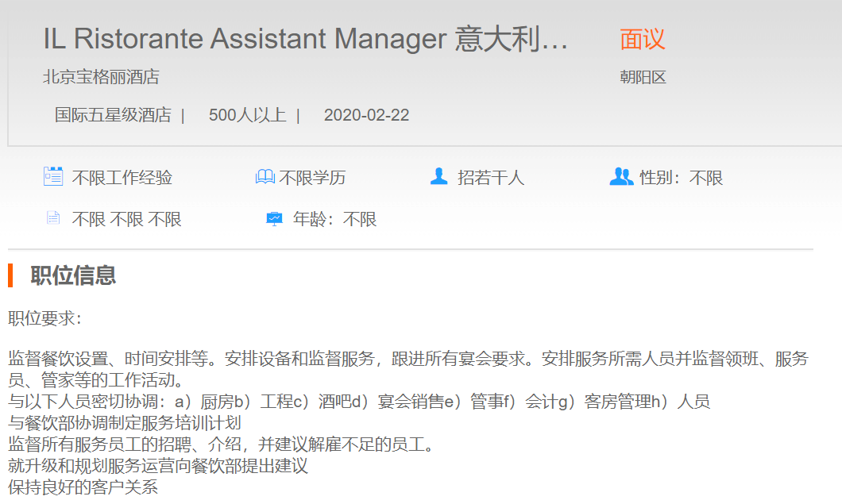This screenshot has width=842, height=504.
Task: Open the IL Ristorante Assistant Manager title
Action: 306,39
